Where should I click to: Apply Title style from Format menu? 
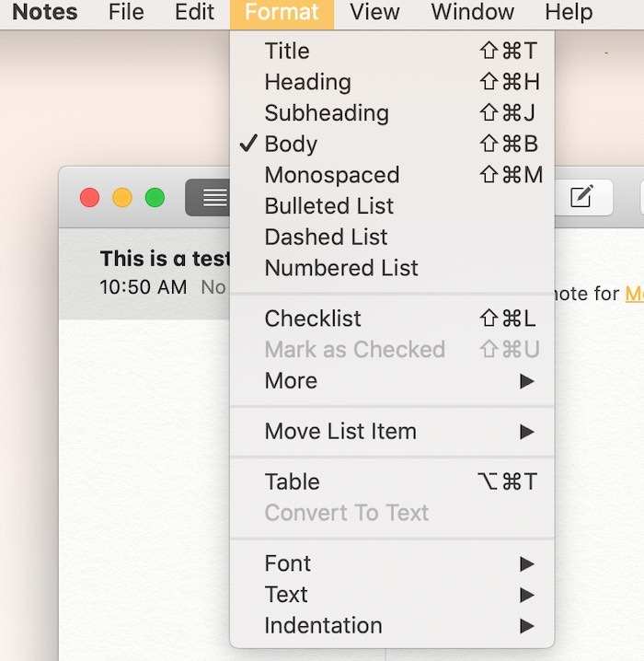tap(392, 51)
